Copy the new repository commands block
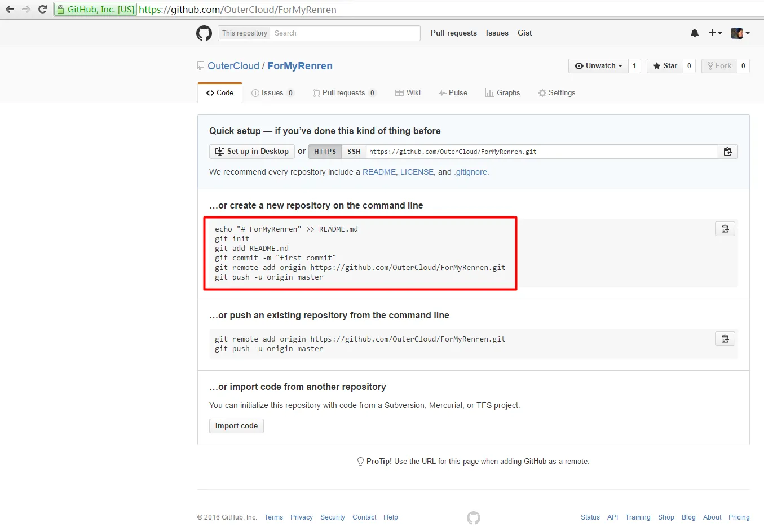 [725, 229]
